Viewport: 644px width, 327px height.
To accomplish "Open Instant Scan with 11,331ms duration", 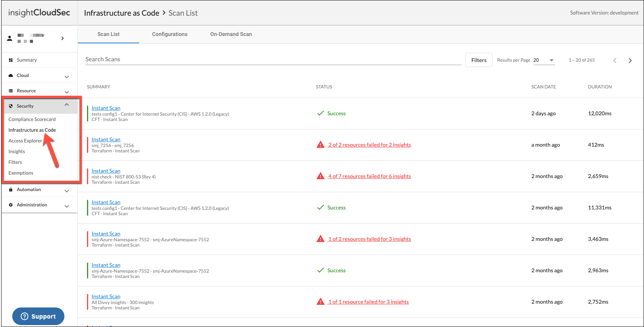I will pyautogui.click(x=106, y=203).
